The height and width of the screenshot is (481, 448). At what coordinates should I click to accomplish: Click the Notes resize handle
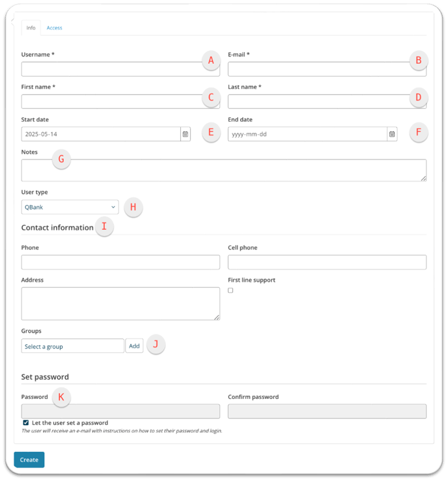point(423,178)
